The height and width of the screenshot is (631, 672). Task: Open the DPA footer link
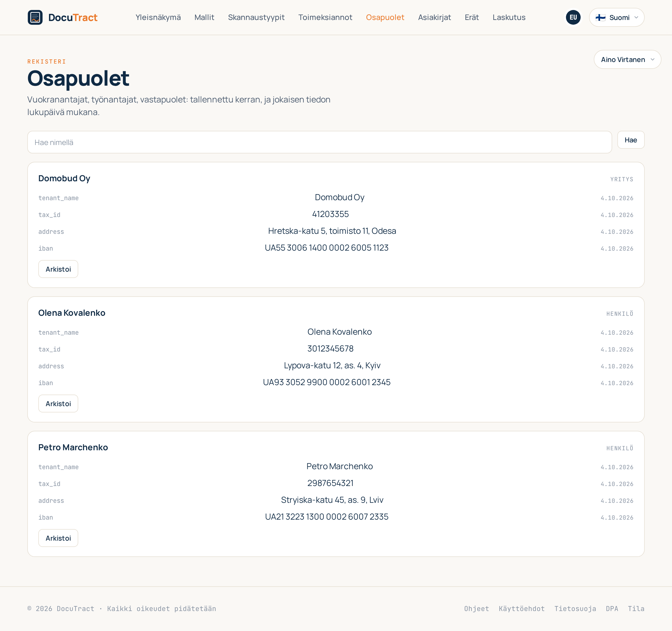612,609
